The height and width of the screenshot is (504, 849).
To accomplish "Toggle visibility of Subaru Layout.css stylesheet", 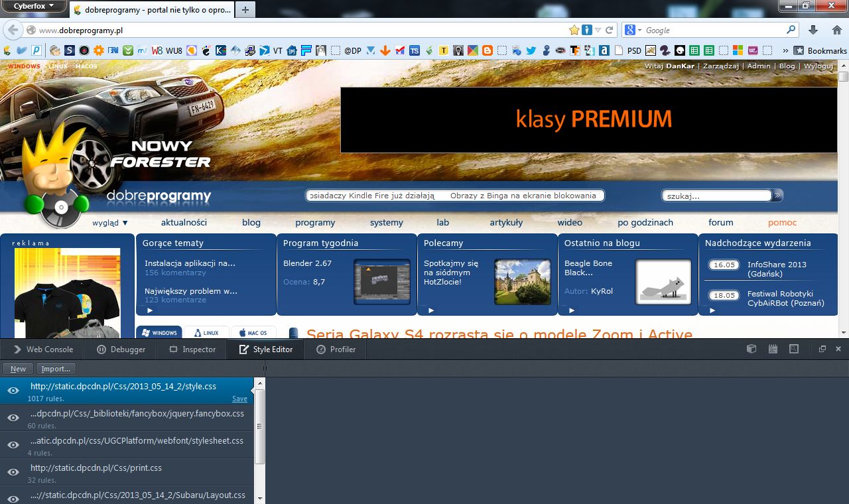I will tap(13, 498).
